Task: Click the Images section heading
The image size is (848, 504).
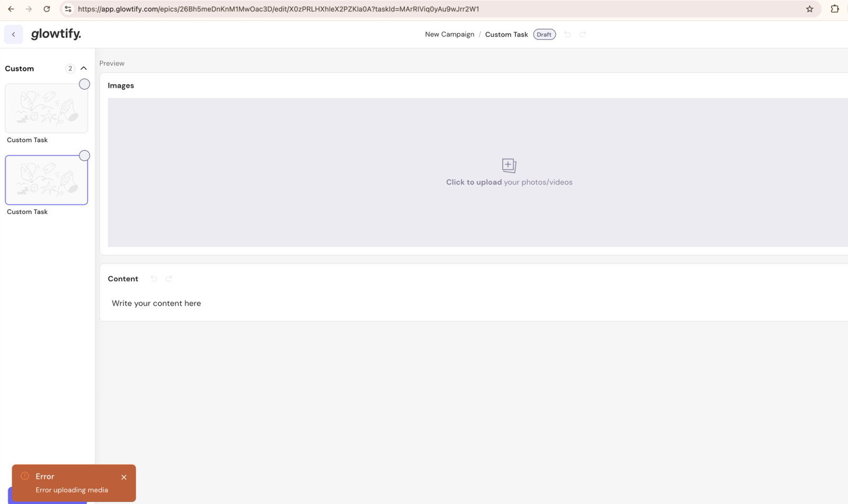Action: 121,85
